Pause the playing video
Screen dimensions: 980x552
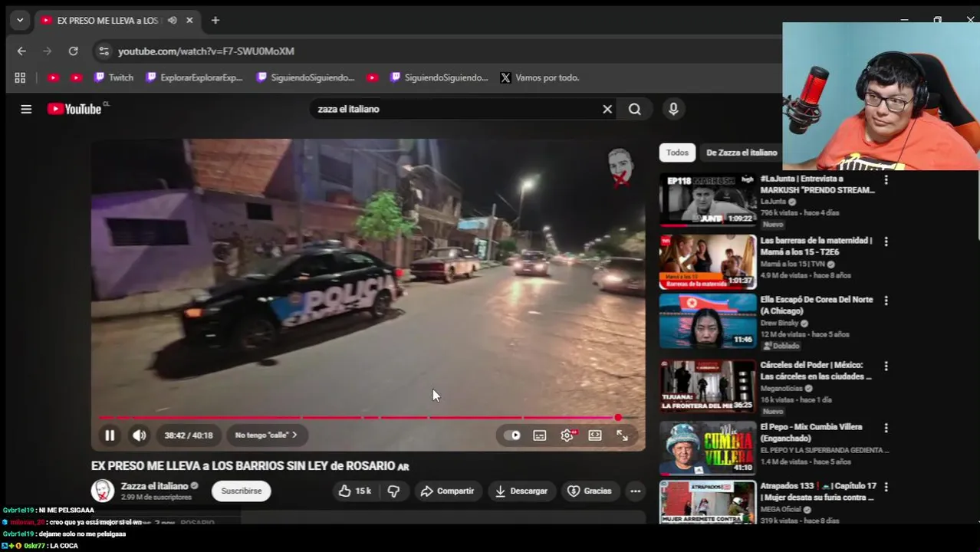click(x=110, y=435)
